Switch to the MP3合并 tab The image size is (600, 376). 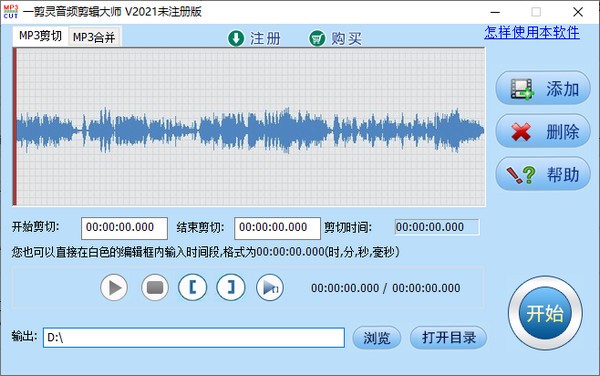94,37
